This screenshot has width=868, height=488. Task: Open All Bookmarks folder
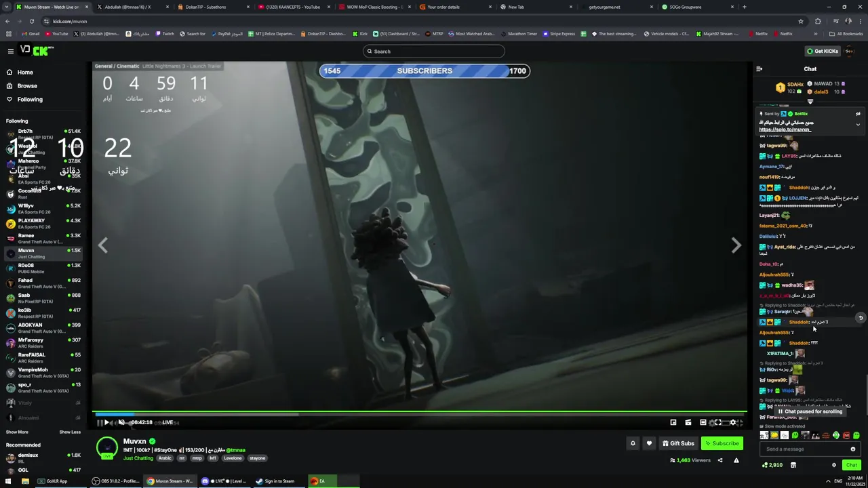(x=846, y=33)
